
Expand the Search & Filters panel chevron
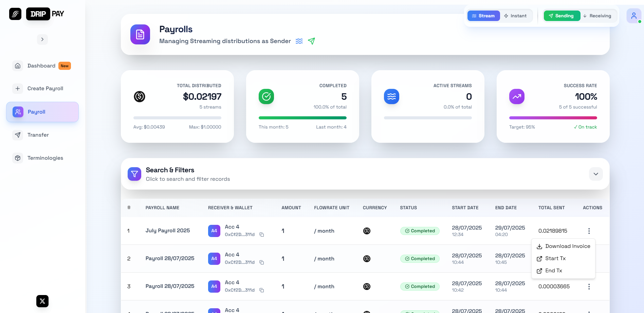click(596, 174)
